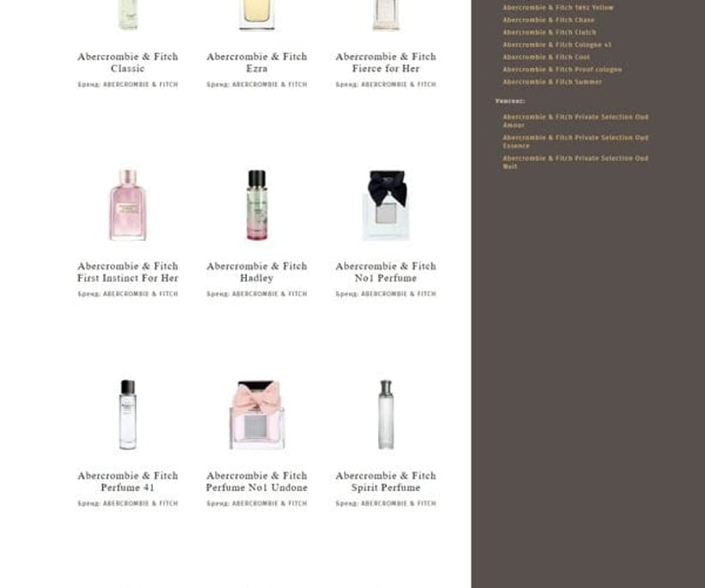Go to Abercrombie & Fitch Cool in the sidebar
Image resolution: width=705 pixels, height=588 pixels.
click(546, 57)
